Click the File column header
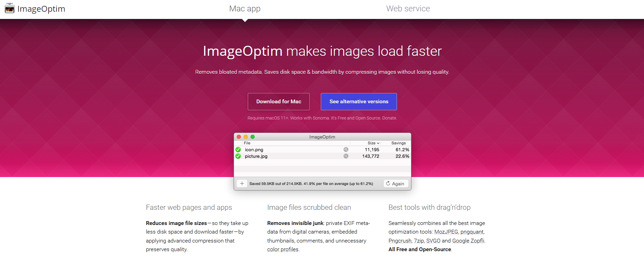The height and width of the screenshot is (257, 644). pos(247,143)
